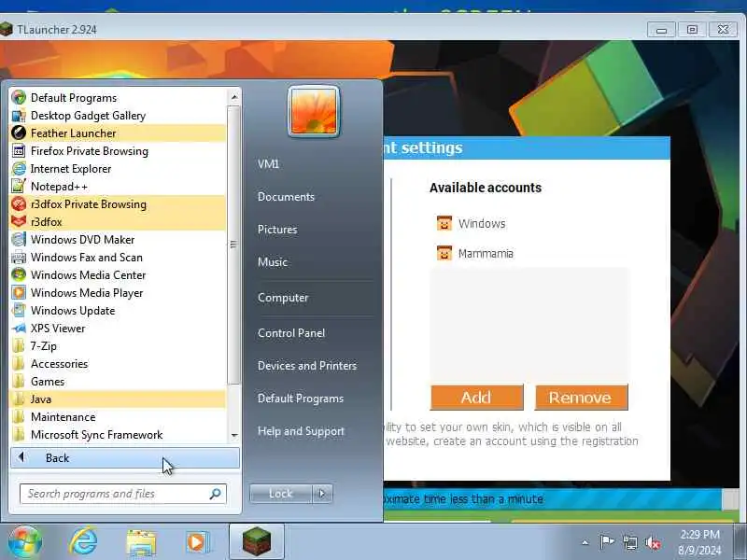The height and width of the screenshot is (560, 747).
Task: Click the TLauncher progress bar
Action: point(555,499)
